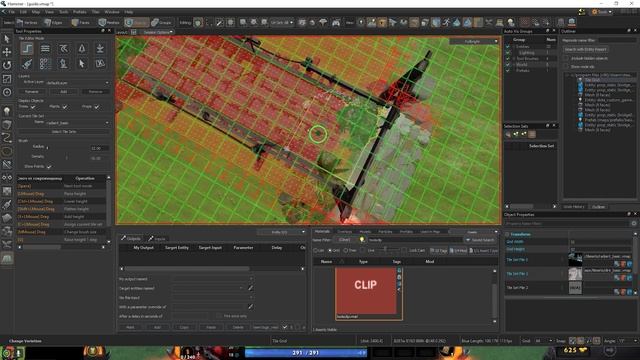Toggle visibility of the Lighting vis group

click(x=508, y=53)
